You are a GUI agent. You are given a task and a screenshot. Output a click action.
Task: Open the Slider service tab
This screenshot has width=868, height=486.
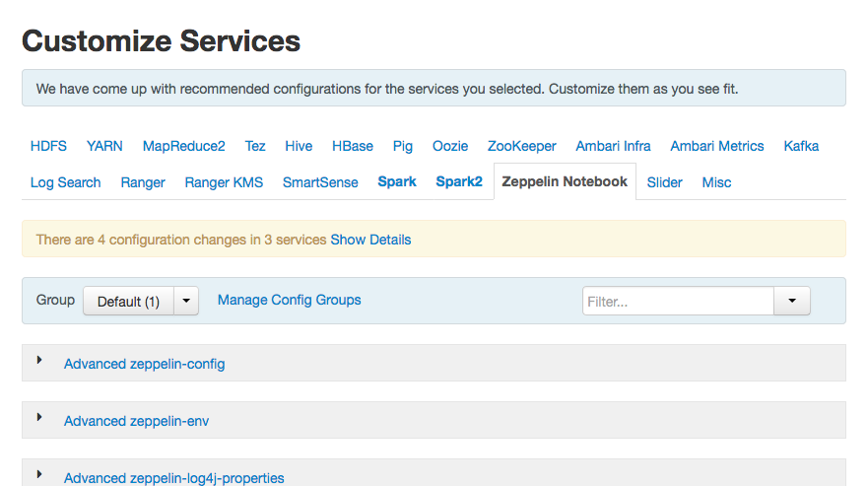coord(664,182)
